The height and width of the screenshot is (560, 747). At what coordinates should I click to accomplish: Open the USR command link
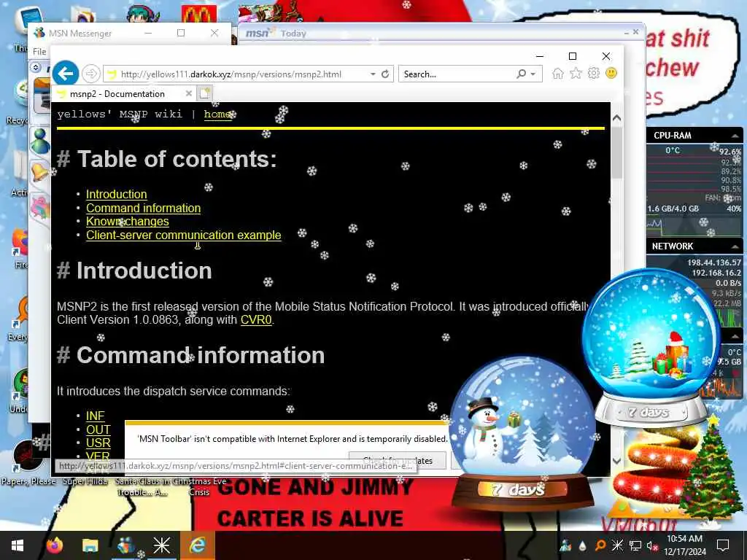(x=98, y=443)
